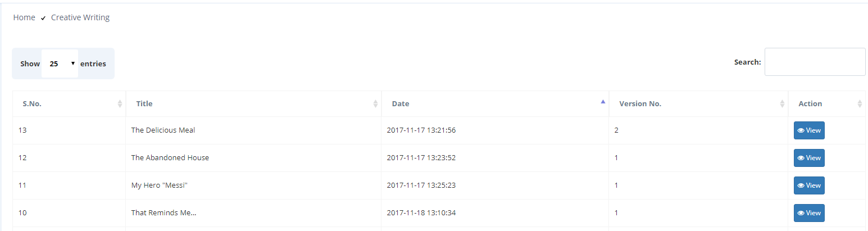The width and height of the screenshot is (868, 231).
Task: View The Delicious Meal entry
Action: click(809, 130)
